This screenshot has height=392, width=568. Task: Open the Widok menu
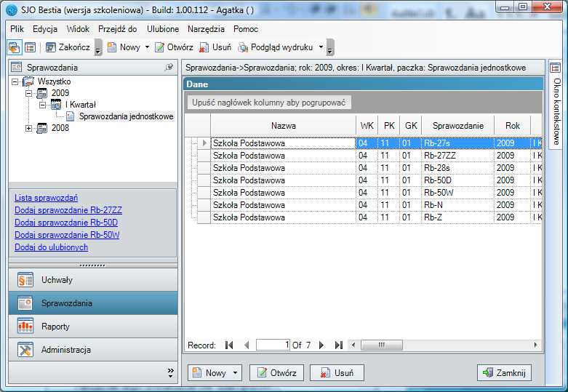click(78, 29)
